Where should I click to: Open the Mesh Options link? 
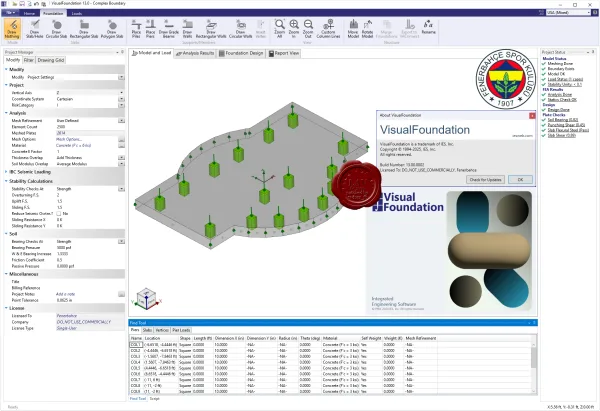[69, 139]
